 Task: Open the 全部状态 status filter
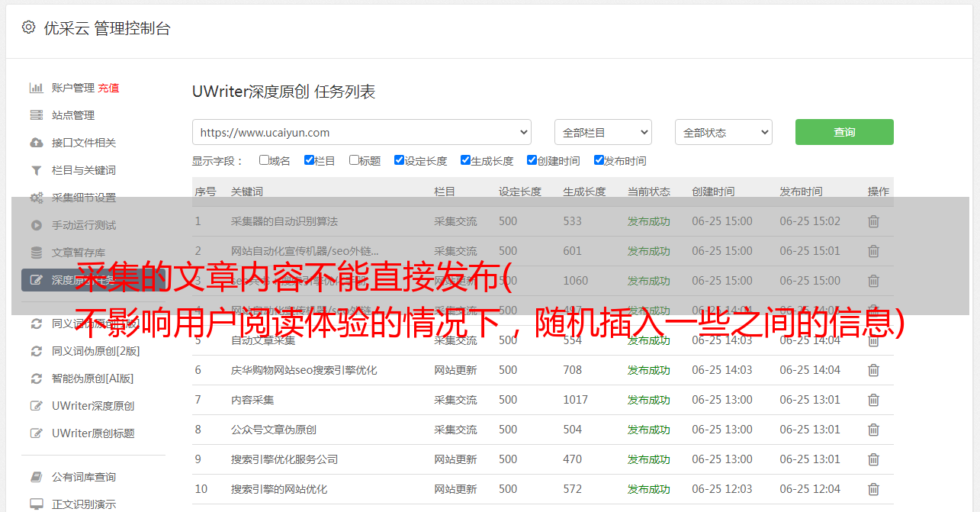(x=723, y=132)
